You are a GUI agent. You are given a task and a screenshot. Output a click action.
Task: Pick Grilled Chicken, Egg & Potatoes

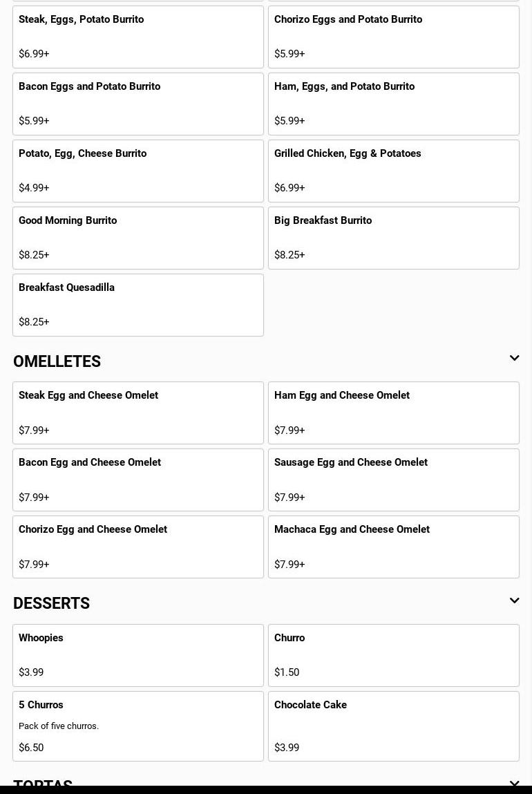point(394,171)
